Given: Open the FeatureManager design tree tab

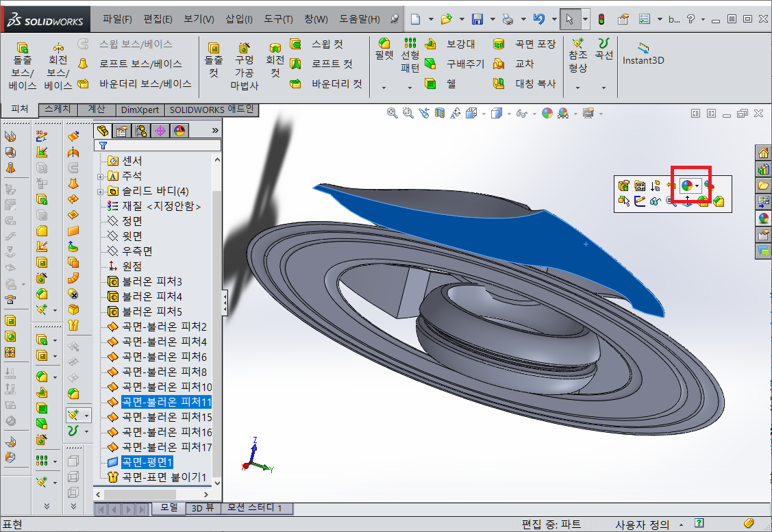Looking at the screenshot, I should coord(103,130).
